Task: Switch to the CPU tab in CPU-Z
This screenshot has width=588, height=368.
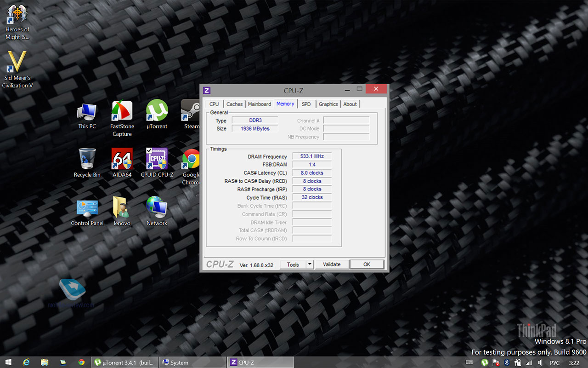Action: pos(214,104)
